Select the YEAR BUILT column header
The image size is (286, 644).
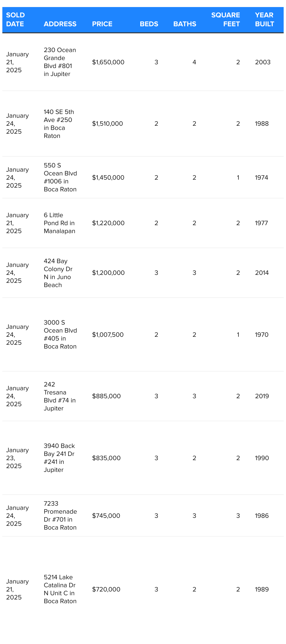[264, 19]
